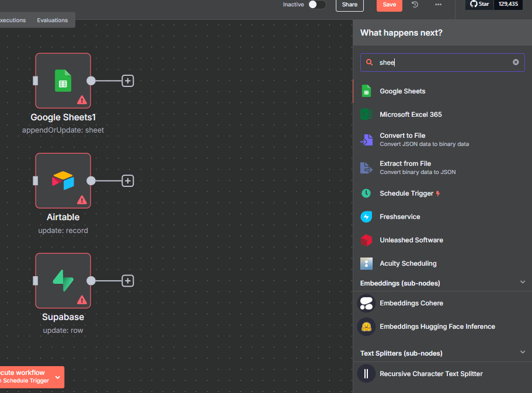
Task: Click the Supabase node label
Action: coord(63,317)
